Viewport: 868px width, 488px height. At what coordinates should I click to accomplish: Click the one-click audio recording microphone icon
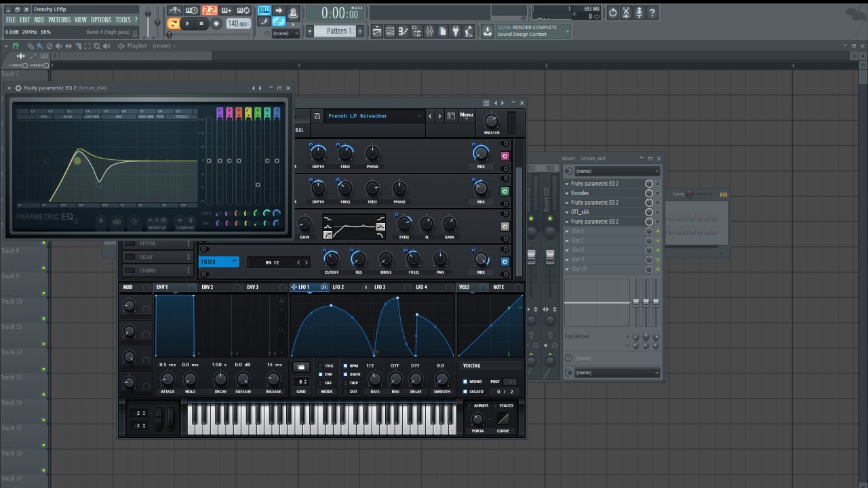coord(639,12)
